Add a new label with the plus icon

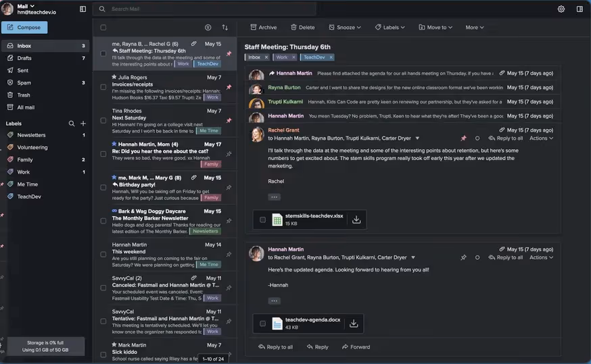click(x=83, y=124)
